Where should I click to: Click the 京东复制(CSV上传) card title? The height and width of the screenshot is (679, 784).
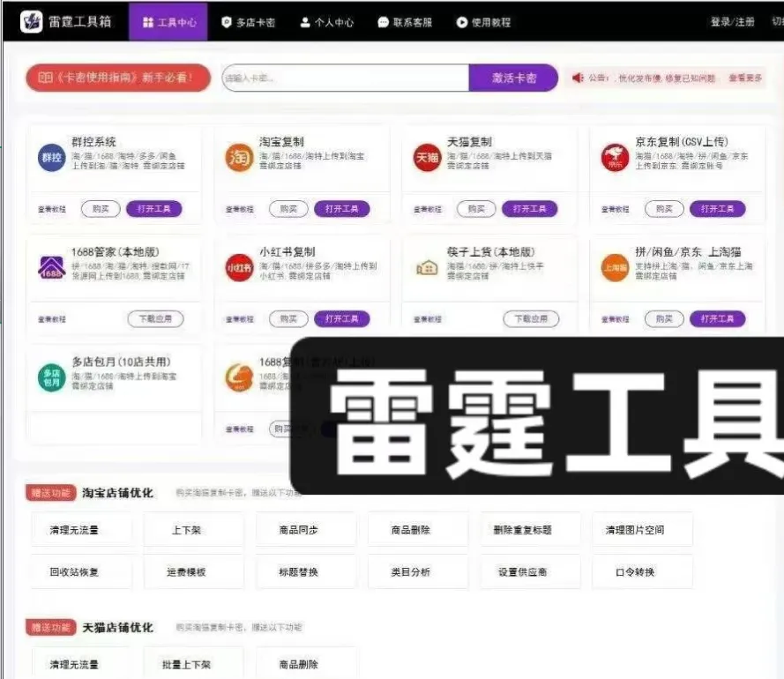pos(682,141)
